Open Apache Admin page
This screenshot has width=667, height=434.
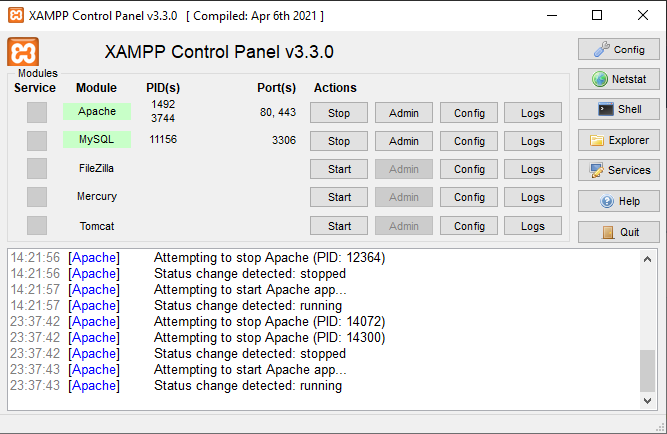tap(404, 113)
